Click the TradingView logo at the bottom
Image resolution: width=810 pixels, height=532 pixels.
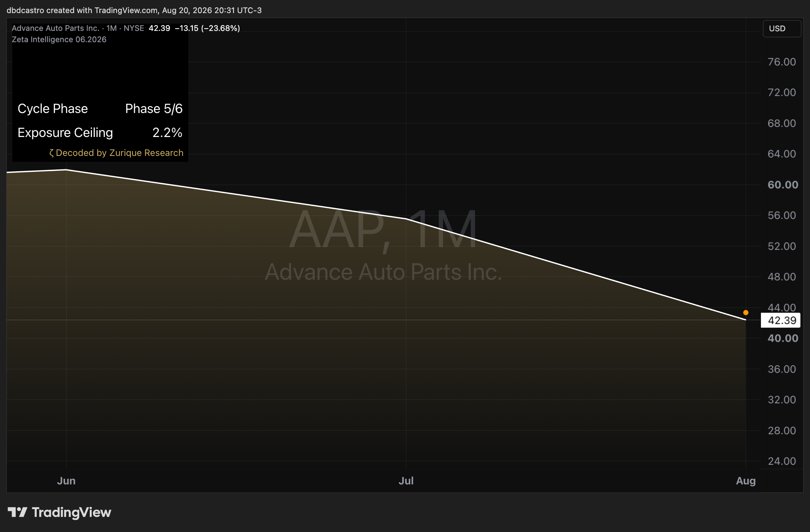click(x=59, y=512)
